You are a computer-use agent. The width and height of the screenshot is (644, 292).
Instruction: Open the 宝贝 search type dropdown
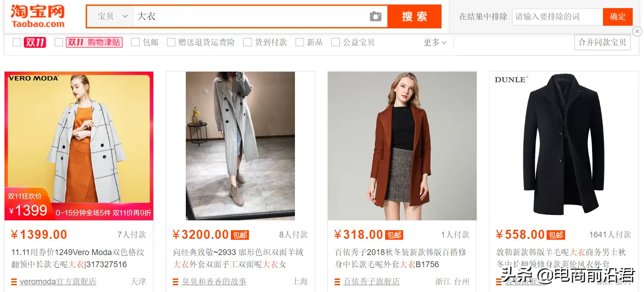point(113,17)
